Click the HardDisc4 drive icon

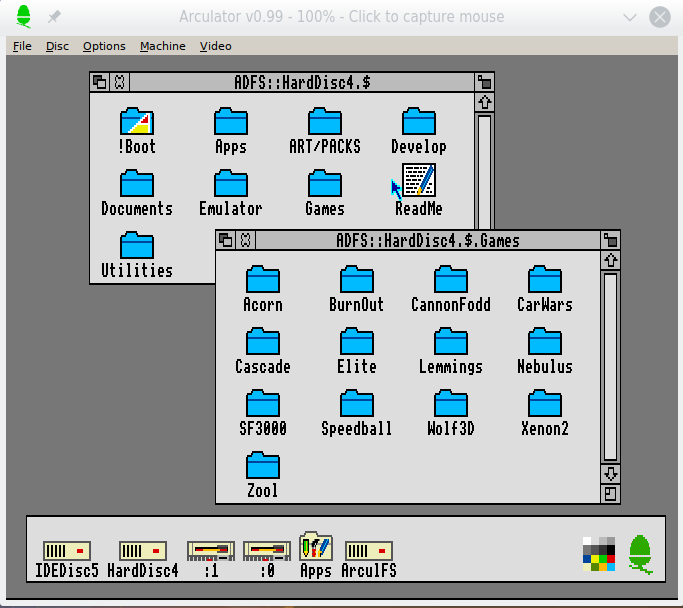[142, 551]
